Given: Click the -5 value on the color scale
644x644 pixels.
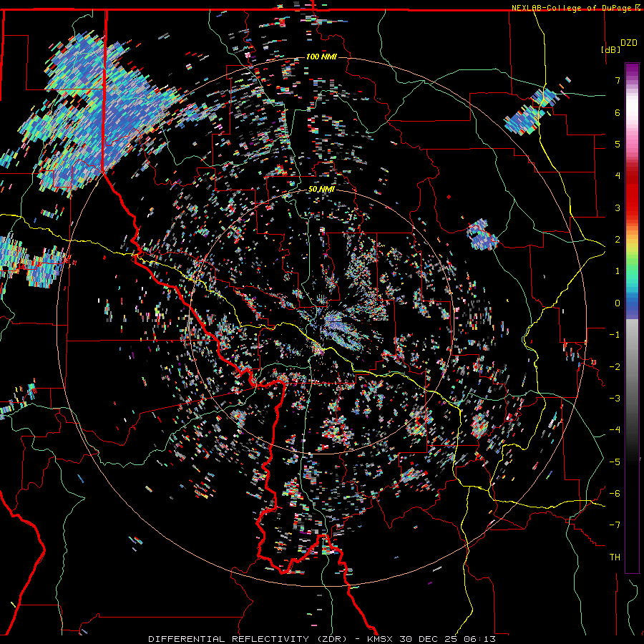Looking at the screenshot, I should (615, 462).
